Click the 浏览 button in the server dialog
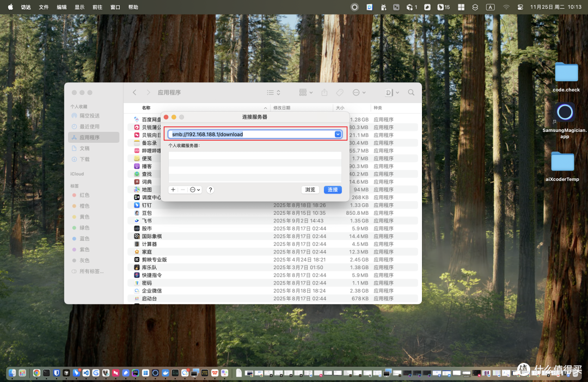The width and height of the screenshot is (588, 382). [310, 190]
